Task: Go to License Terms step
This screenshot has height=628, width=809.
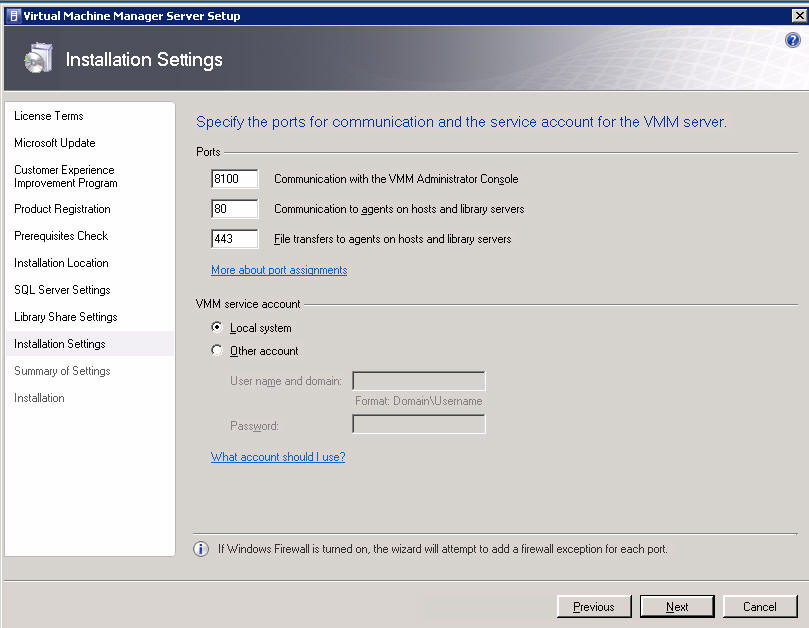Action: point(48,116)
